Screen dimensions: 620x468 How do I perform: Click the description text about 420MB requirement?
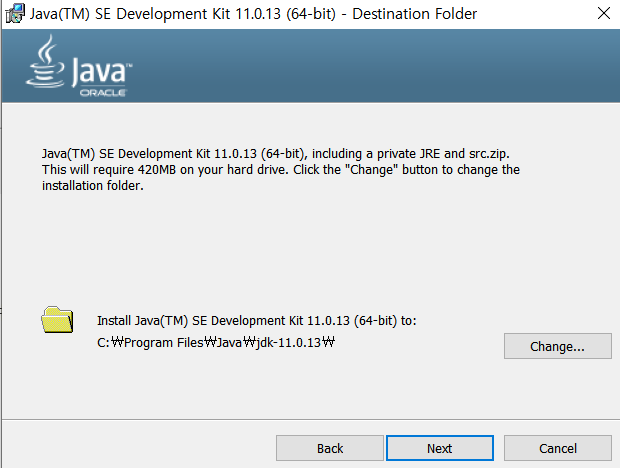[281, 170]
